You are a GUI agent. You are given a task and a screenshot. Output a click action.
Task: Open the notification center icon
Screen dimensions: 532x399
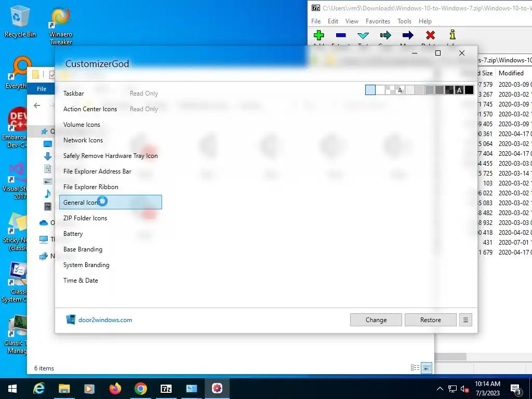(x=516, y=389)
